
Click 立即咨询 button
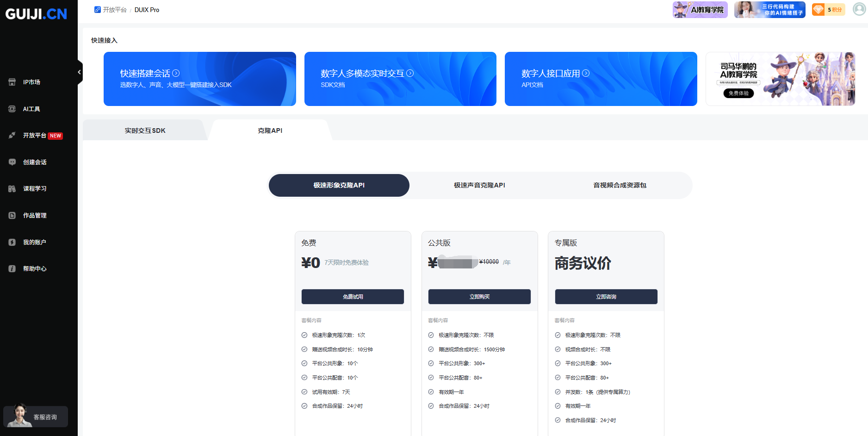point(606,297)
